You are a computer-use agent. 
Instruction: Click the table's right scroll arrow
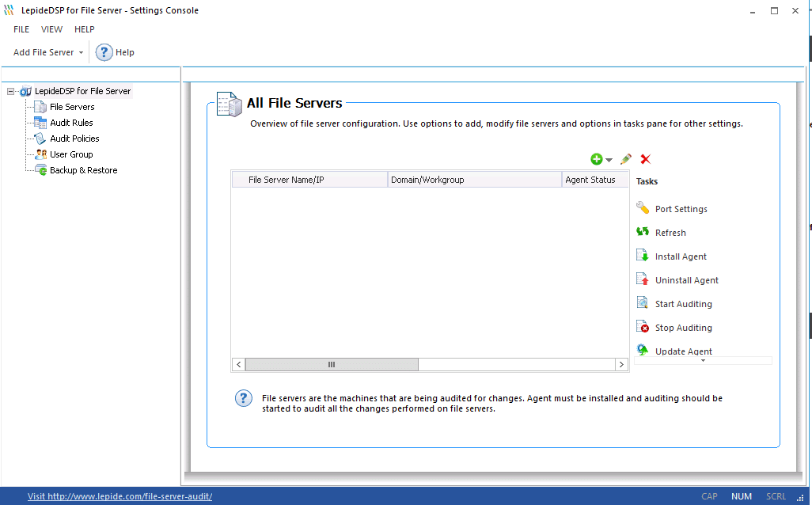click(x=621, y=365)
